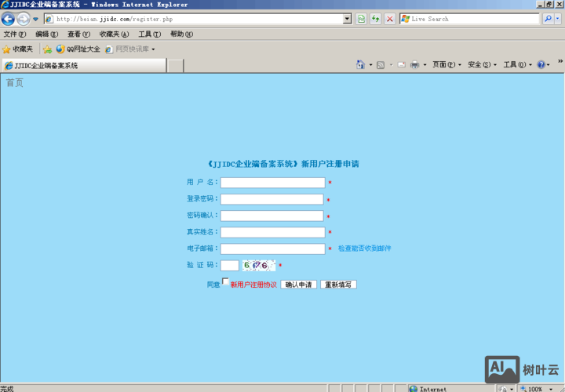Click the 确认申请 submit button
Image resolution: width=565 pixels, height=392 pixels.
click(298, 285)
